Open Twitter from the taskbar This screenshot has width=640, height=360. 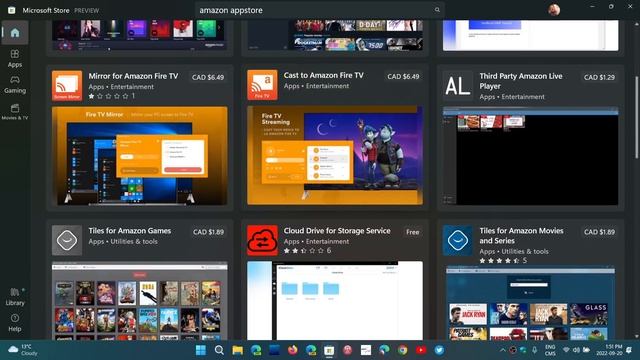(439, 350)
